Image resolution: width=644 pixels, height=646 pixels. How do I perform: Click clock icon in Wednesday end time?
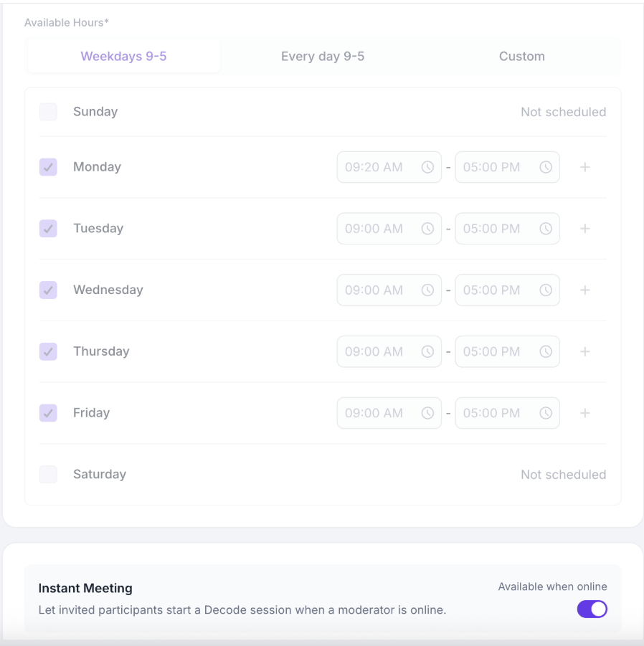tap(546, 290)
